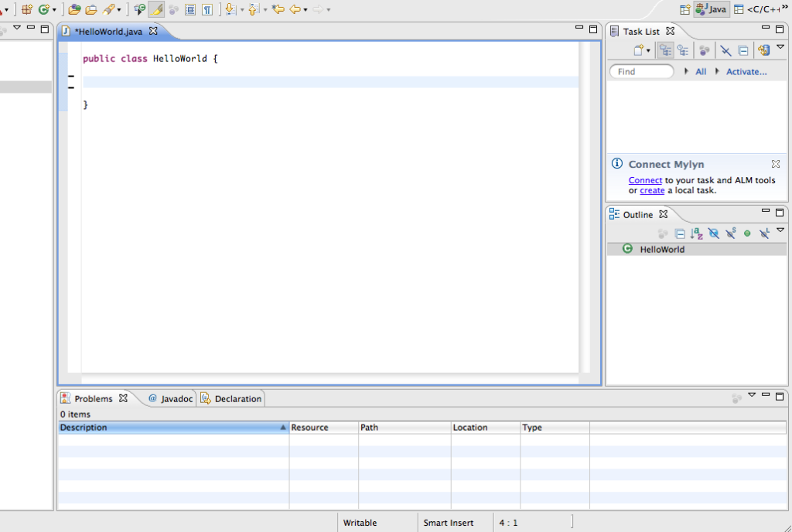Click the Toggle Java Editor Breadcrumb icon

click(140, 9)
